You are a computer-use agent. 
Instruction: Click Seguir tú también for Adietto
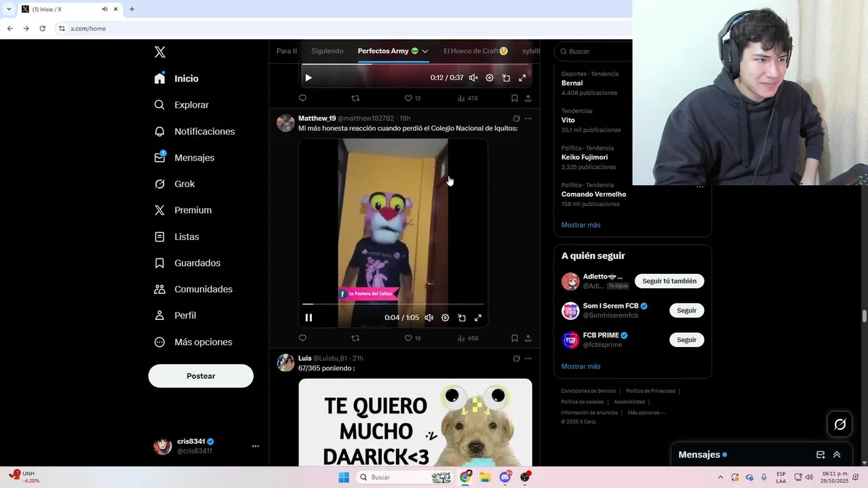coord(669,281)
